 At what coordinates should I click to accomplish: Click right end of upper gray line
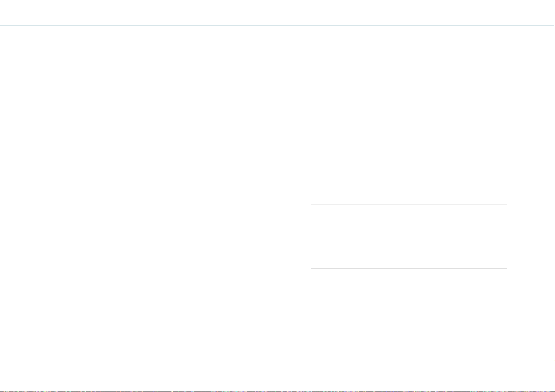coord(506,205)
